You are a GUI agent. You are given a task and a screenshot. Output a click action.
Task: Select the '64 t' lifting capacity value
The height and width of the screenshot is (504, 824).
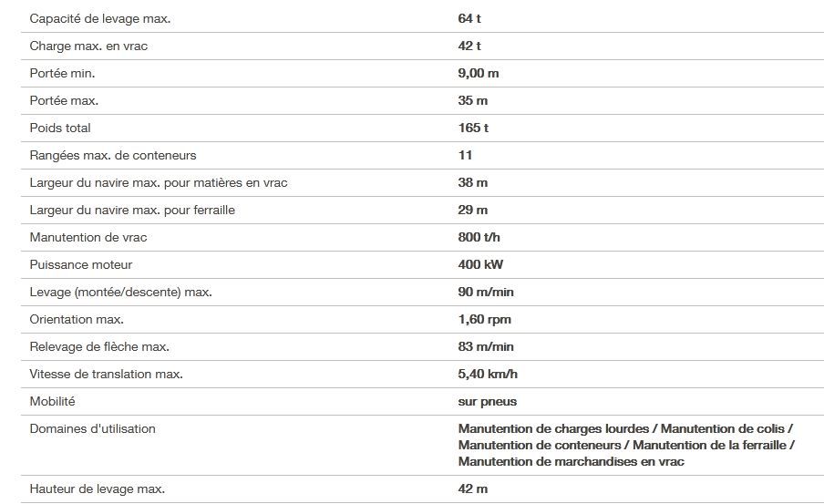(x=469, y=18)
